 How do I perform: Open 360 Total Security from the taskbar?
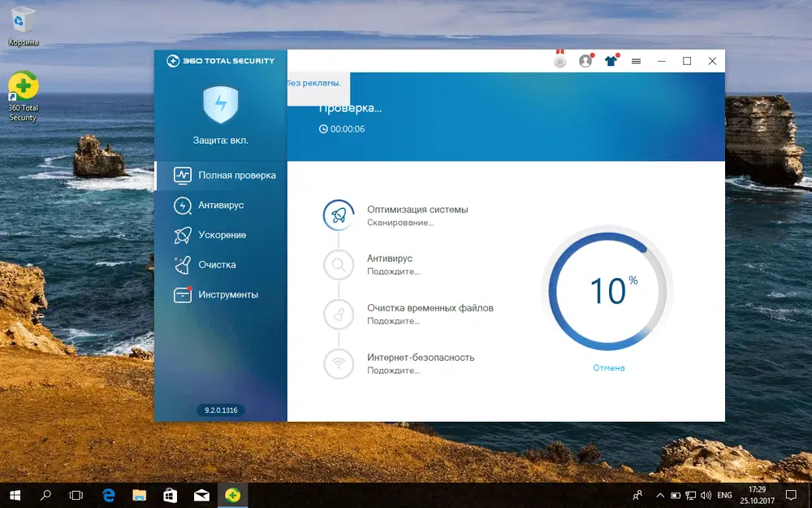coord(232,494)
